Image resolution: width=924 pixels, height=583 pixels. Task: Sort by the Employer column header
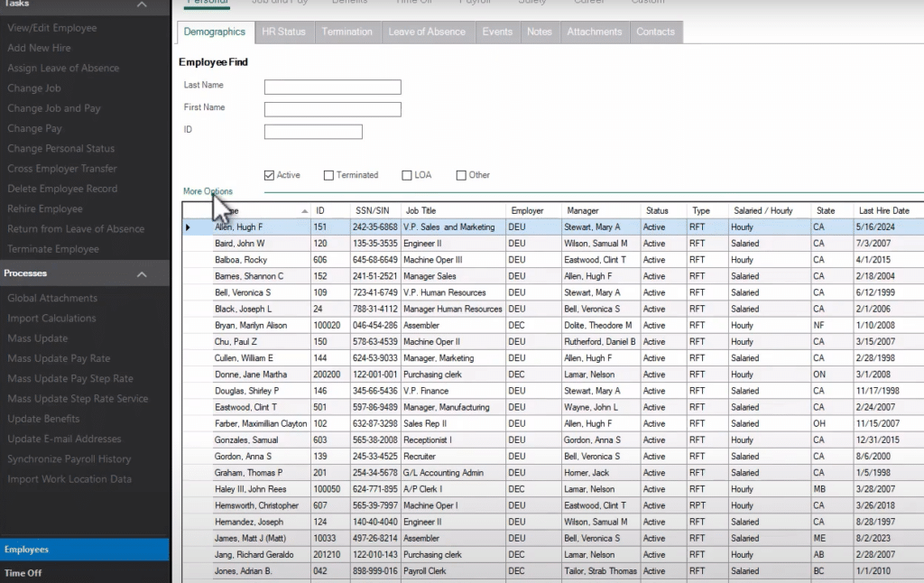point(533,210)
